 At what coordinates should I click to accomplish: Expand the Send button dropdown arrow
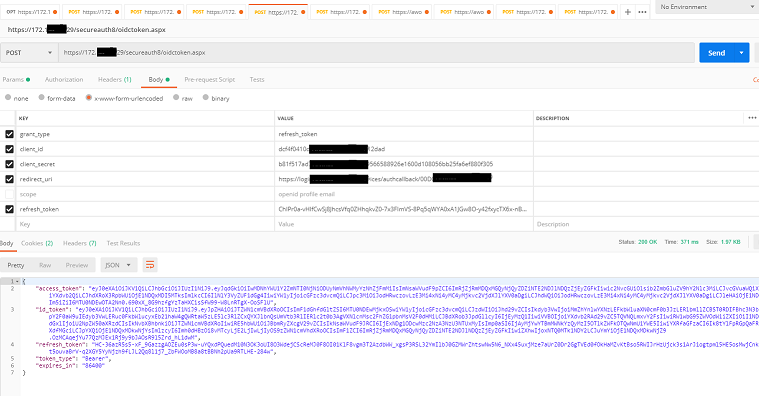pyautogui.click(x=741, y=53)
